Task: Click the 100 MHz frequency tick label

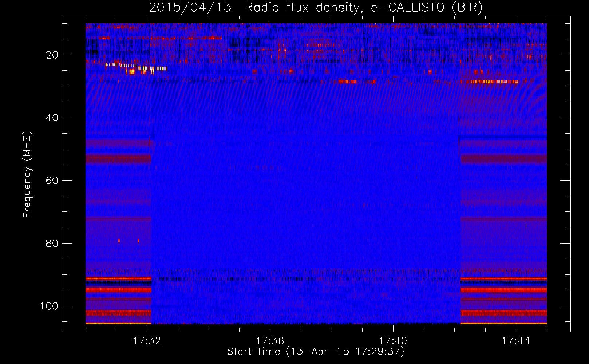Action: point(49,306)
